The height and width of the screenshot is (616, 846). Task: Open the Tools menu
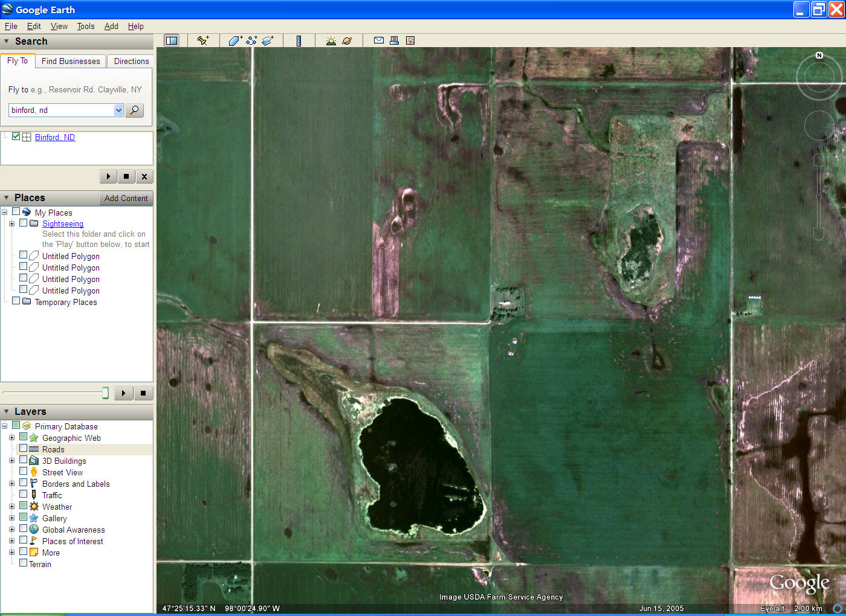tap(86, 26)
